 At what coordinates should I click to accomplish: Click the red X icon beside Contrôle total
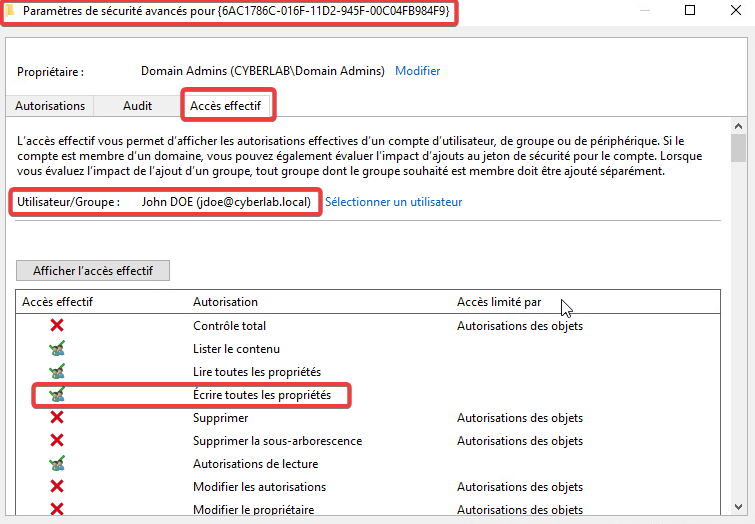click(x=57, y=326)
